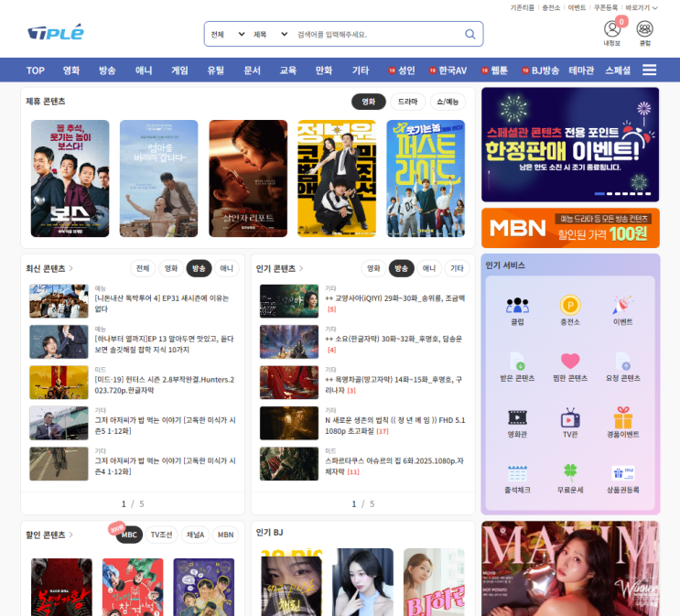Select last banner slide indicator
The height and width of the screenshot is (616, 680).
click(x=648, y=194)
